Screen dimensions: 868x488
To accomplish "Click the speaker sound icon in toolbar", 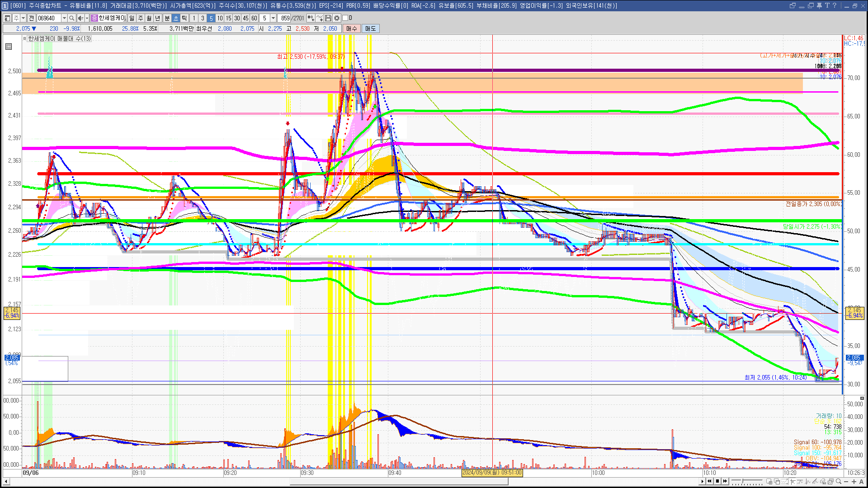I will click(80, 18).
